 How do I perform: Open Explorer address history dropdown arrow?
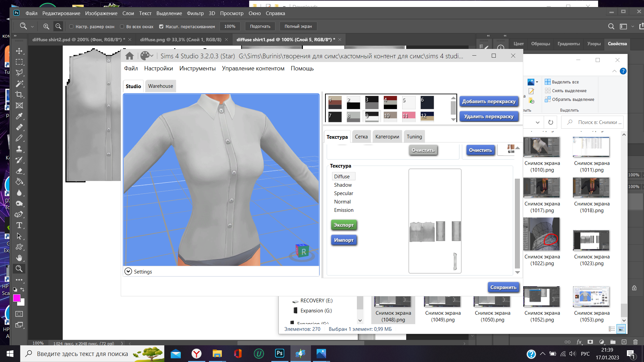tap(538, 122)
